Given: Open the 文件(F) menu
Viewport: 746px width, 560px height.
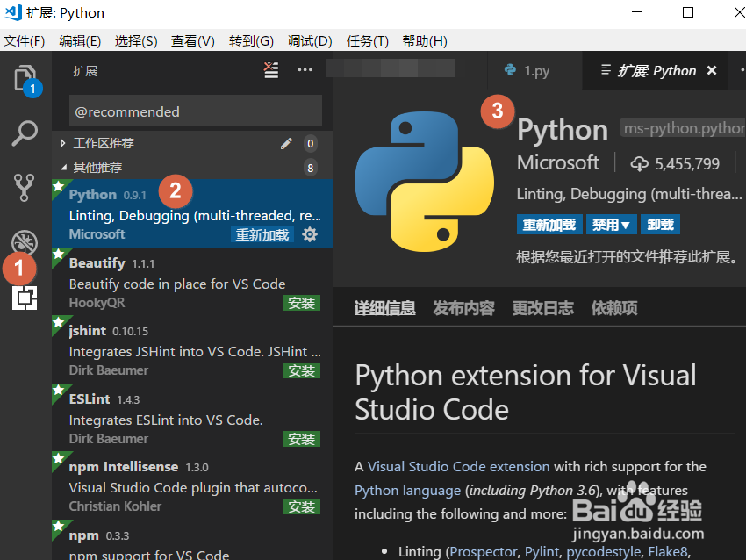Looking at the screenshot, I should tap(24, 41).
